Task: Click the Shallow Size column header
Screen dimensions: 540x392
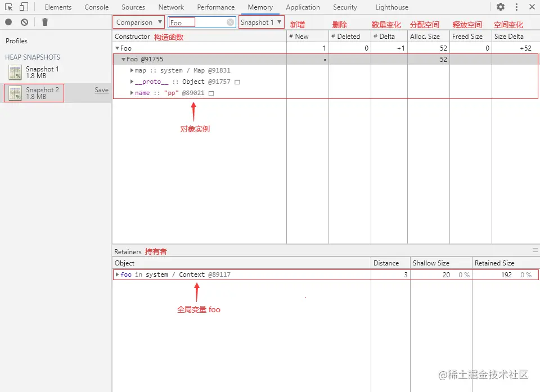Action: tap(441, 263)
